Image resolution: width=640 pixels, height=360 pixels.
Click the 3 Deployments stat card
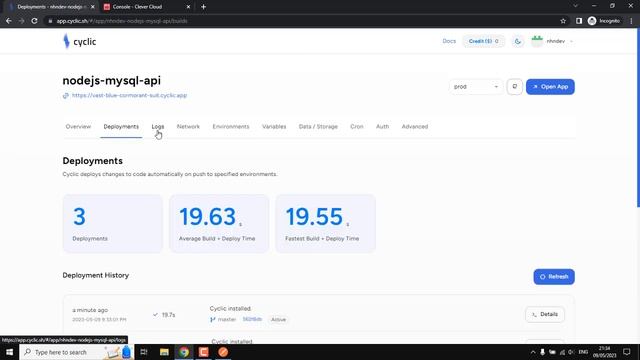point(113,224)
